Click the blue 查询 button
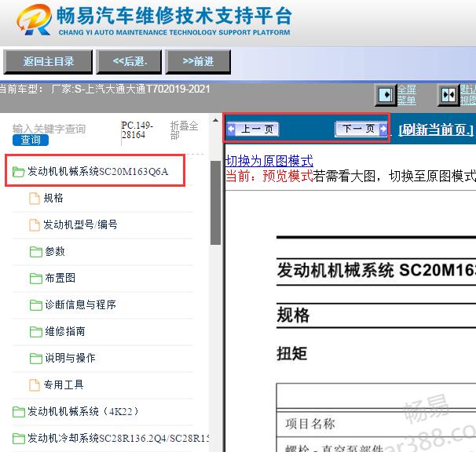Screen dimensions: 476x452 click(x=31, y=140)
